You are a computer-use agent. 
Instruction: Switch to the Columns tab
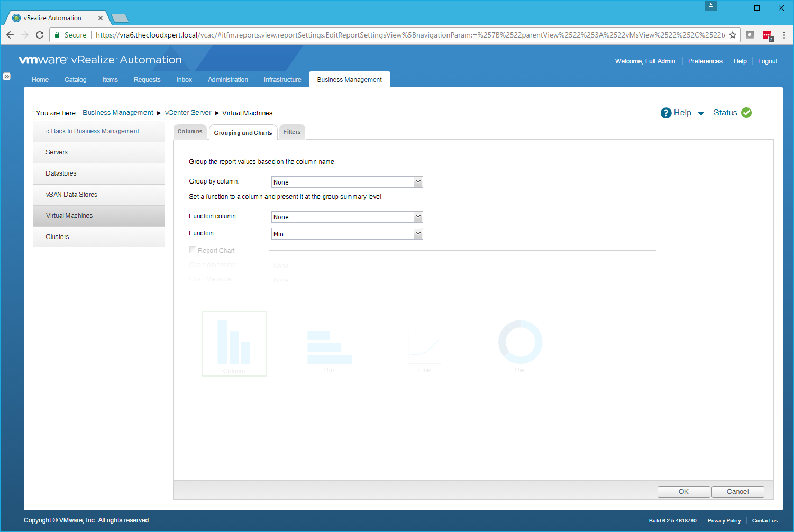pyautogui.click(x=190, y=132)
